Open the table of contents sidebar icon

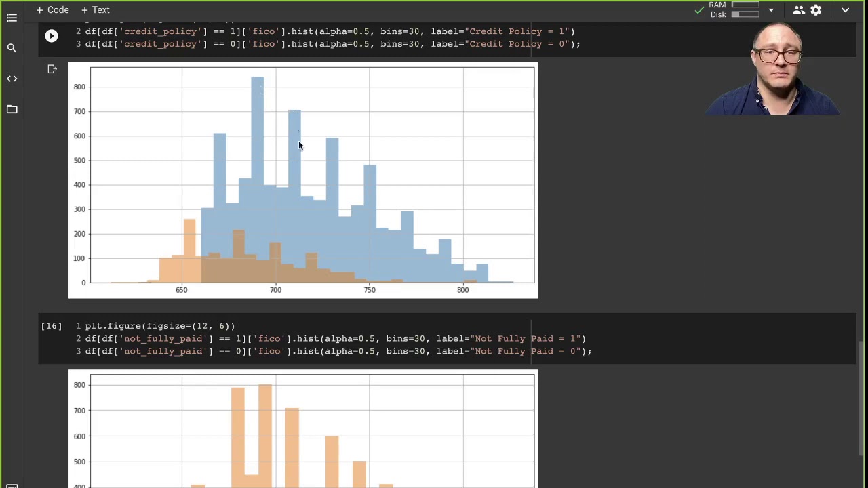click(x=12, y=18)
